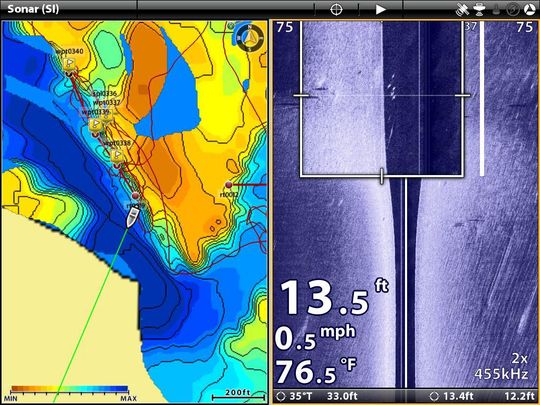Tap the 35°T bearing value in status bar
Image resolution: width=540 pixels, height=405 pixels.
click(x=301, y=396)
